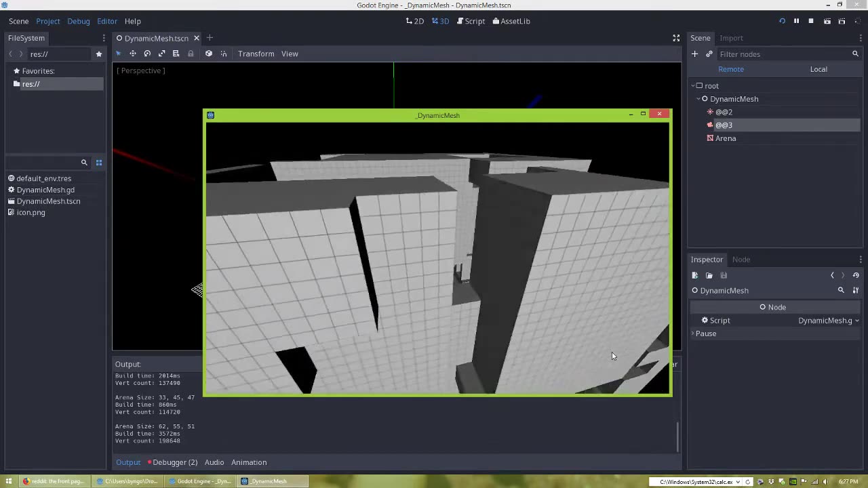Switch to the Node tab
This screenshot has height=488, width=868.
click(741, 260)
